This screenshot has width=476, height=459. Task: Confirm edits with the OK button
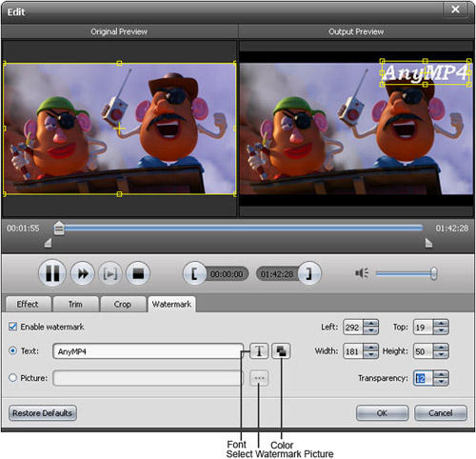[382, 413]
